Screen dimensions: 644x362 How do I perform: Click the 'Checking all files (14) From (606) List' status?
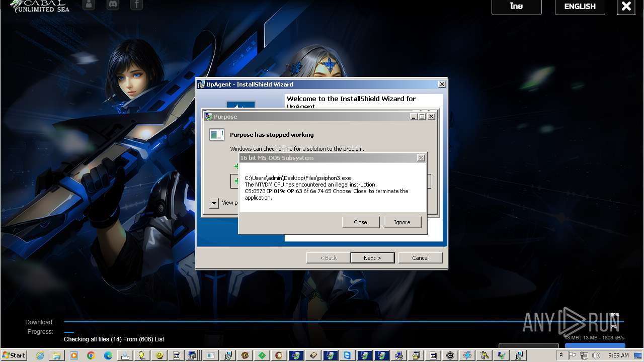(114, 339)
